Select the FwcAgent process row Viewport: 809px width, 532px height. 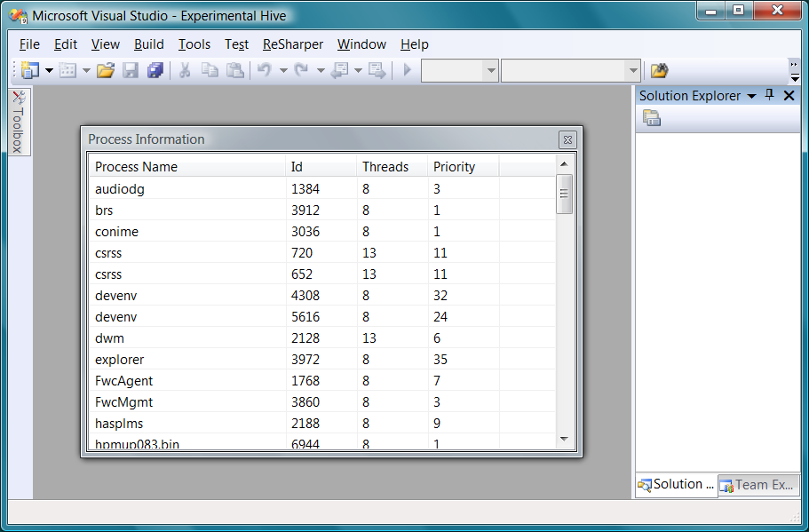pos(322,381)
